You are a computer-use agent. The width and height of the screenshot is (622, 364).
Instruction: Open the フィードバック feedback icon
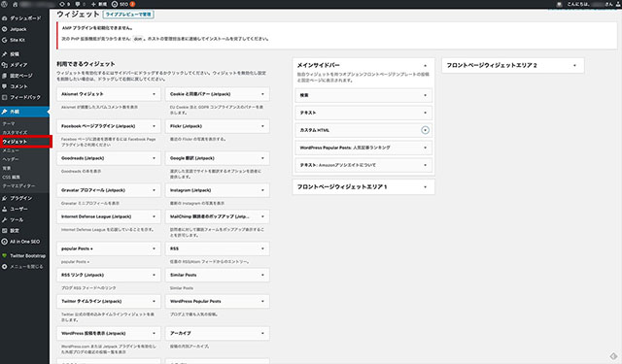pos(4,97)
